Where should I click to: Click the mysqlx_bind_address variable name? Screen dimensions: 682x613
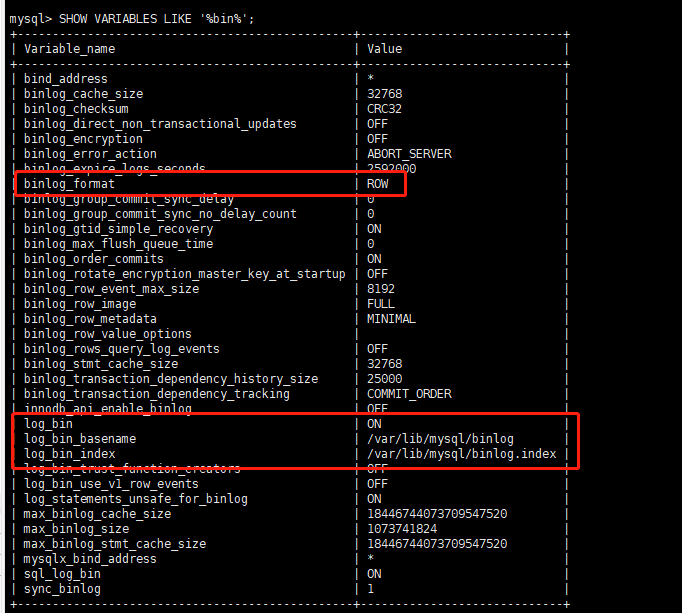(x=90, y=559)
